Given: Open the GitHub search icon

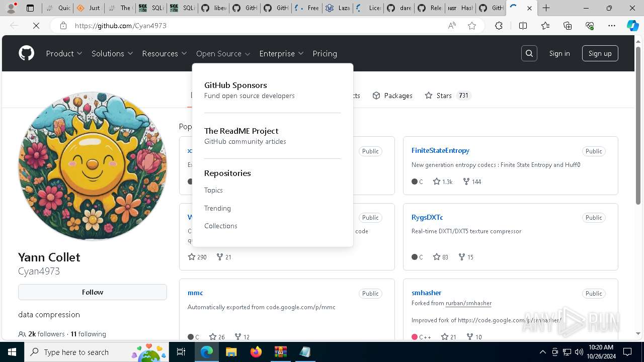Looking at the screenshot, I should [x=529, y=53].
